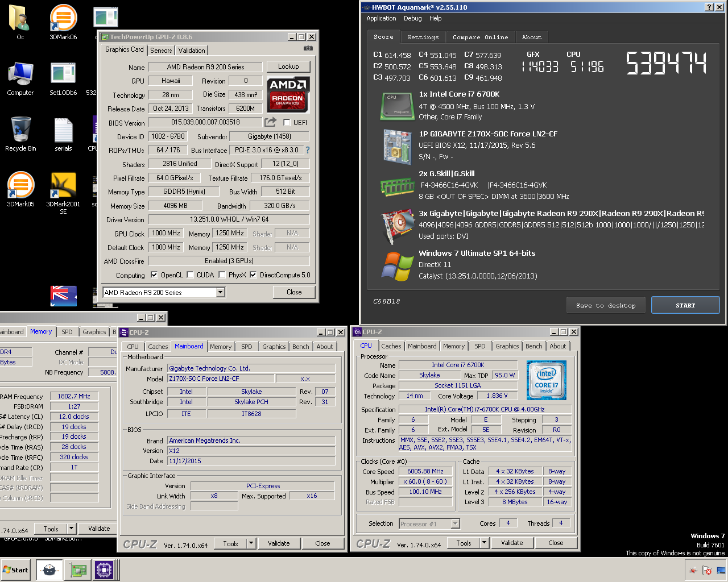The height and width of the screenshot is (582, 728).
Task: Click Tools button in CPU-Z Mainboard window
Action: click(230, 543)
